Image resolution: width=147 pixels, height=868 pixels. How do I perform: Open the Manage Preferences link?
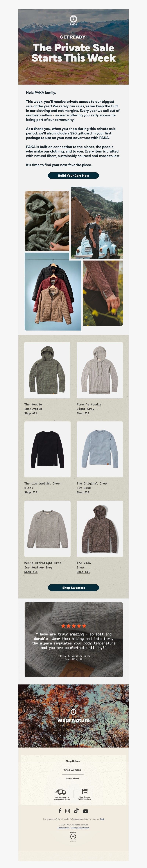pyautogui.click(x=80, y=828)
